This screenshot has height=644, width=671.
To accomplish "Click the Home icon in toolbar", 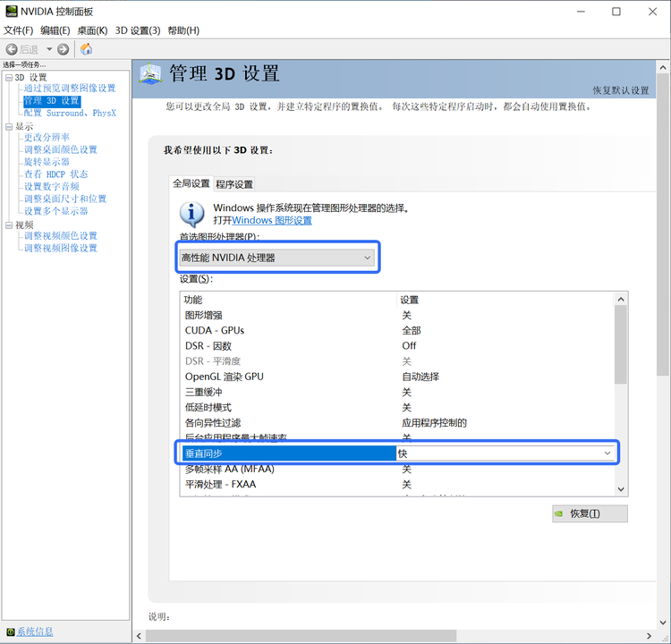I will pos(87,49).
